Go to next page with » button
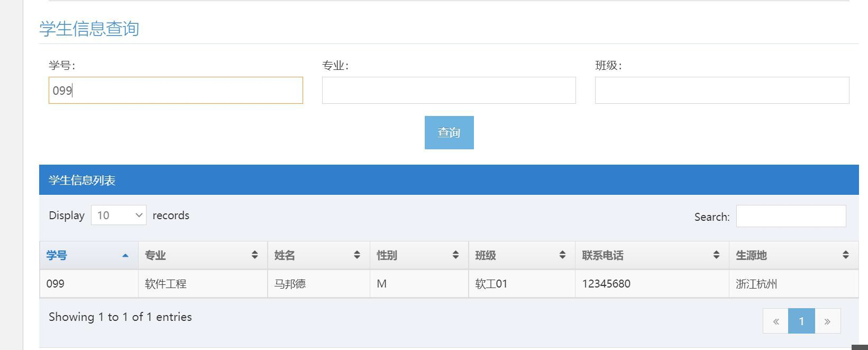 click(828, 321)
